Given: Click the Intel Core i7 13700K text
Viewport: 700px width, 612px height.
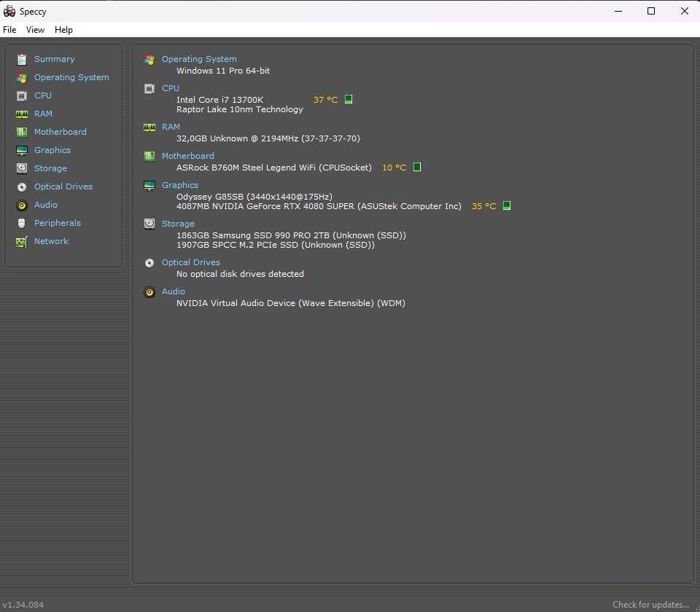Looking at the screenshot, I should [219, 100].
